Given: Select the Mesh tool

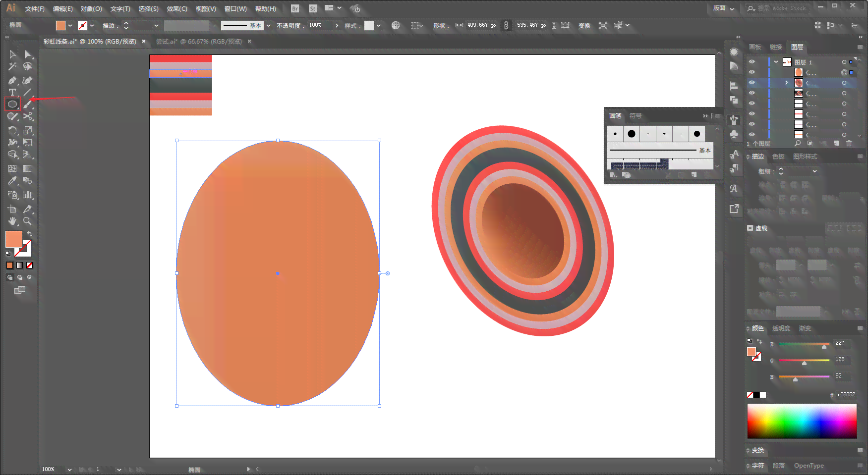Looking at the screenshot, I should (x=12, y=168).
